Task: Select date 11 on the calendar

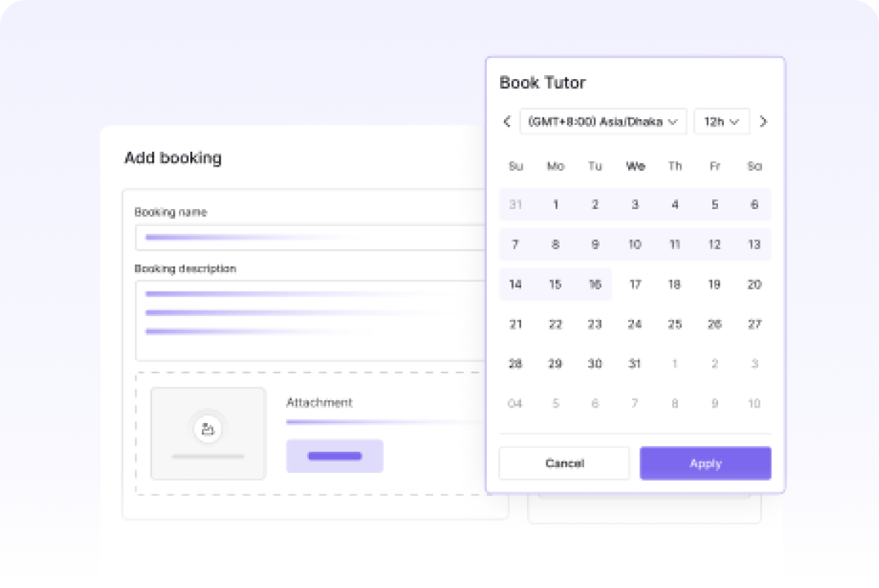Action: [x=675, y=244]
